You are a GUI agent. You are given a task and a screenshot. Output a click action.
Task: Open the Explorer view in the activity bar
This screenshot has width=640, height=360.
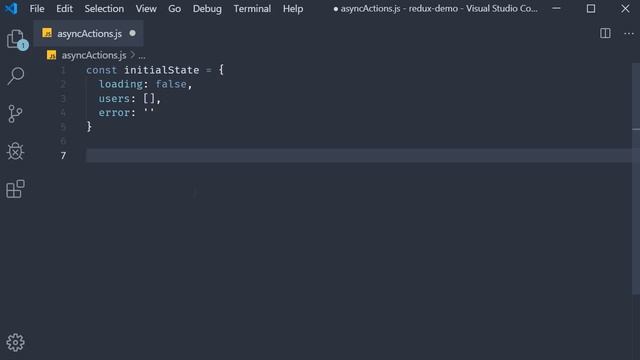(16, 39)
